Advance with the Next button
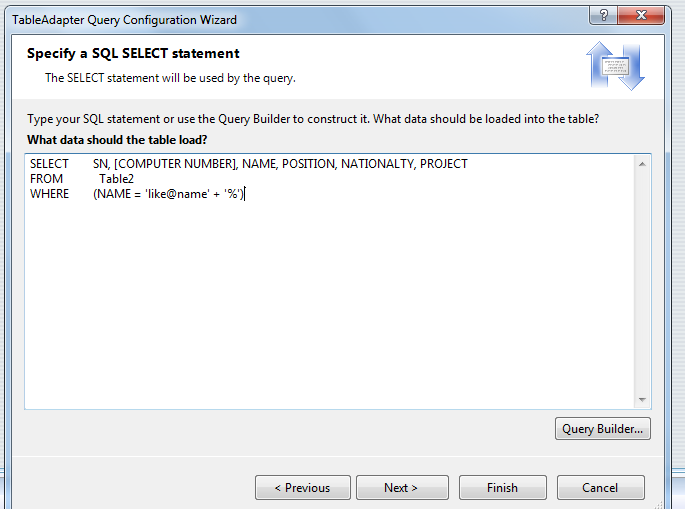685x509 pixels. pos(402,488)
